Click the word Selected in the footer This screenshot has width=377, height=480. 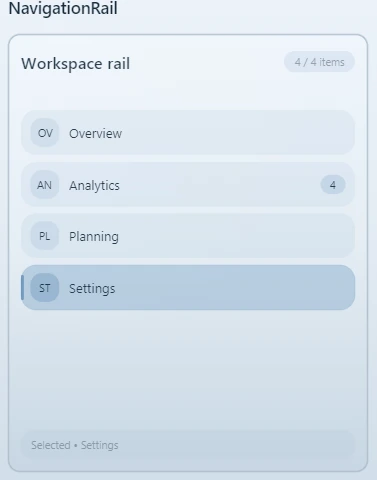pyautogui.click(x=51, y=445)
